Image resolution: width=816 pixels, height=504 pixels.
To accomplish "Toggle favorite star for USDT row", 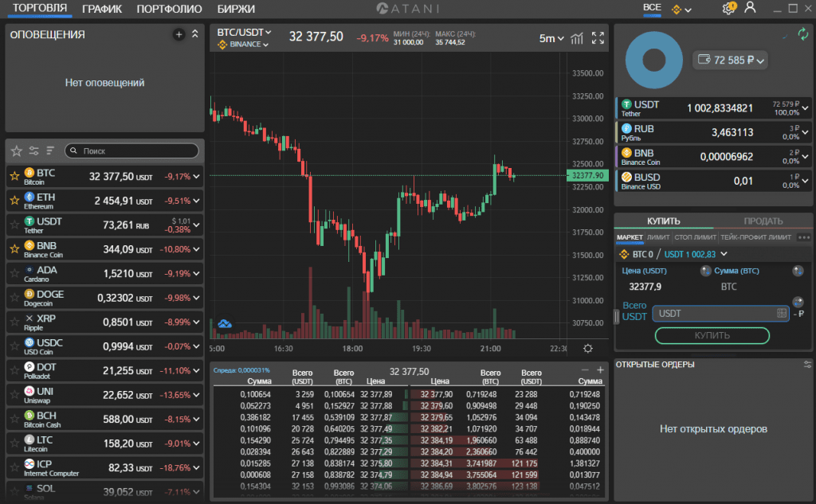I will tap(14, 225).
